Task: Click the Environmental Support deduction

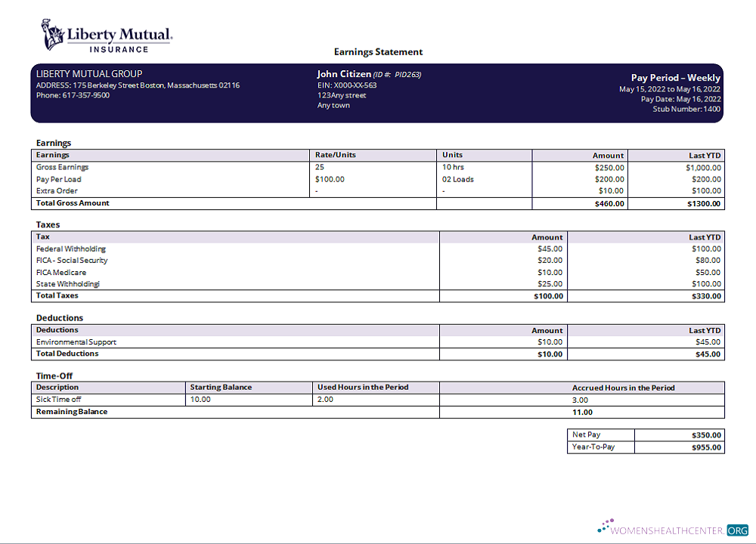Action: pyautogui.click(x=76, y=342)
